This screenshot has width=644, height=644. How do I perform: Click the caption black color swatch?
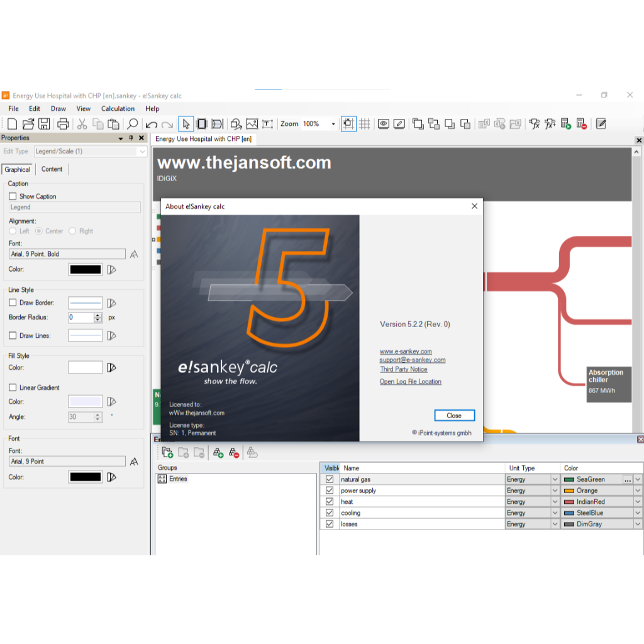click(x=85, y=269)
